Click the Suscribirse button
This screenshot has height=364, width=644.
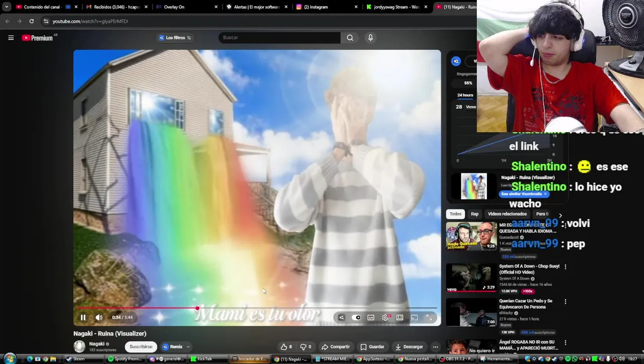click(x=141, y=347)
